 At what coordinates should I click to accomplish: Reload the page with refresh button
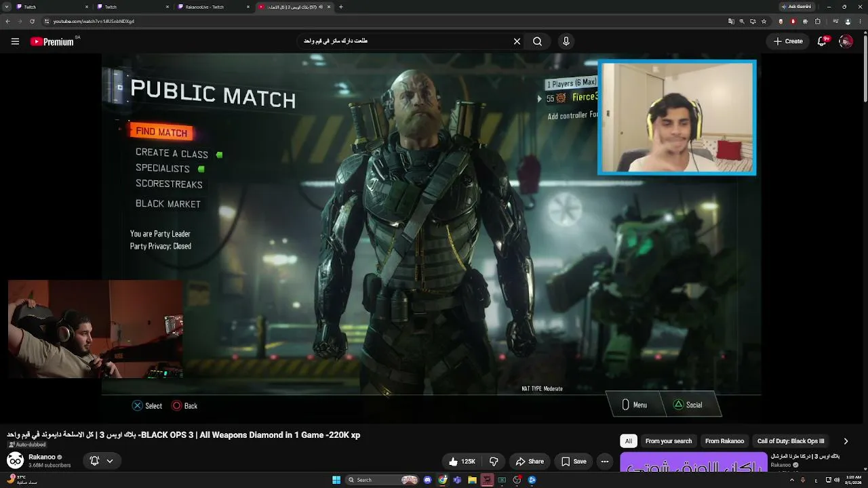[32, 21]
